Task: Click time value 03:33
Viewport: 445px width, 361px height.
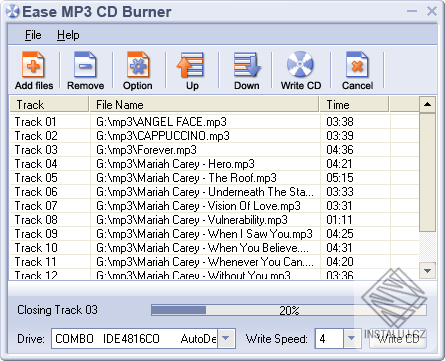Action: (340, 192)
